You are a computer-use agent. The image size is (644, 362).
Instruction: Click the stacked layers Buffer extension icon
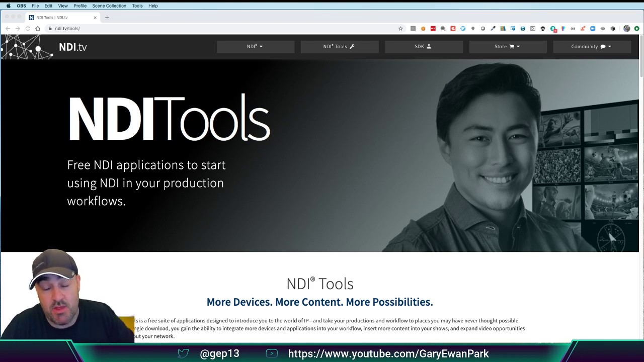[542, 29]
